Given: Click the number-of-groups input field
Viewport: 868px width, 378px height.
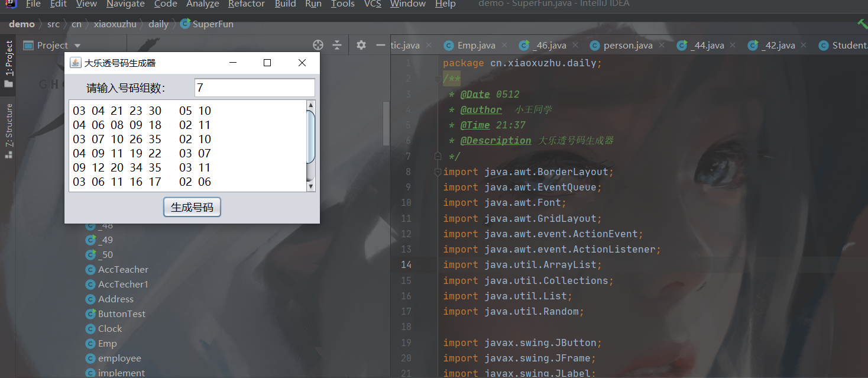Looking at the screenshot, I should point(254,88).
